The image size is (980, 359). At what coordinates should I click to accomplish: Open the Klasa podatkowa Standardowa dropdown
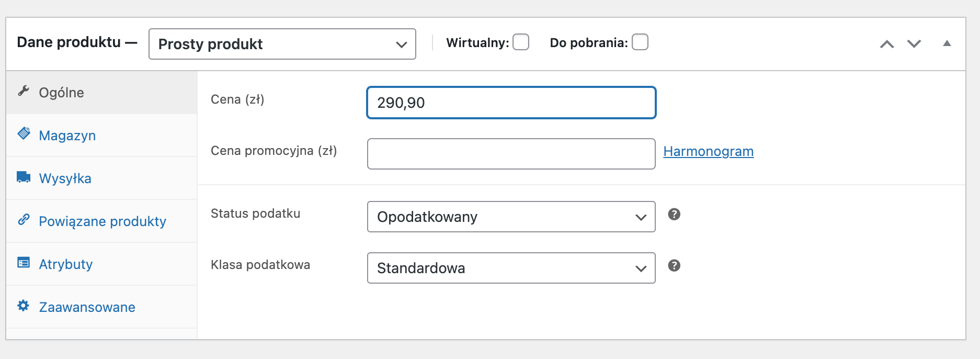pyautogui.click(x=511, y=268)
